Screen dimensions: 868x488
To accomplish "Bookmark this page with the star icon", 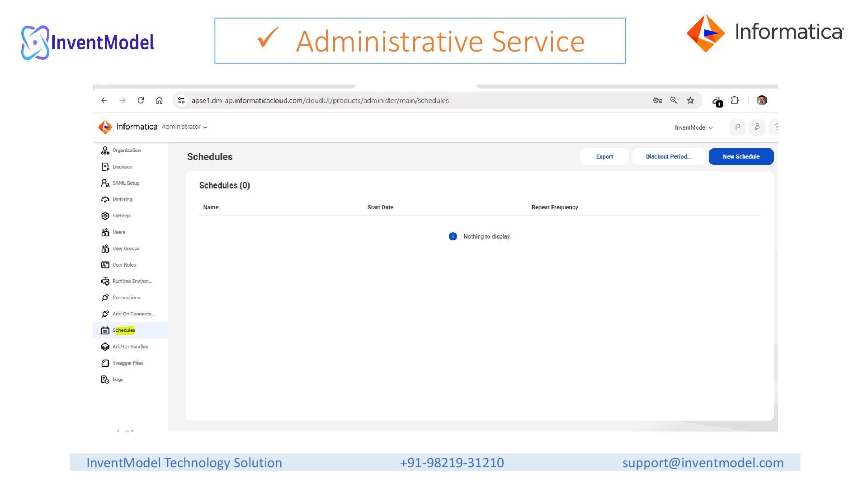I will pyautogui.click(x=690, y=100).
